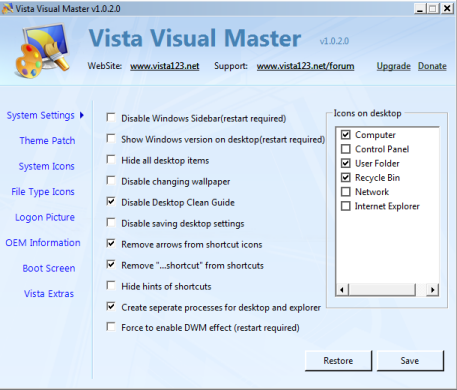Image resolution: width=457 pixels, height=390 pixels.
Task: Go to File Type Icons section
Action: tap(43, 192)
